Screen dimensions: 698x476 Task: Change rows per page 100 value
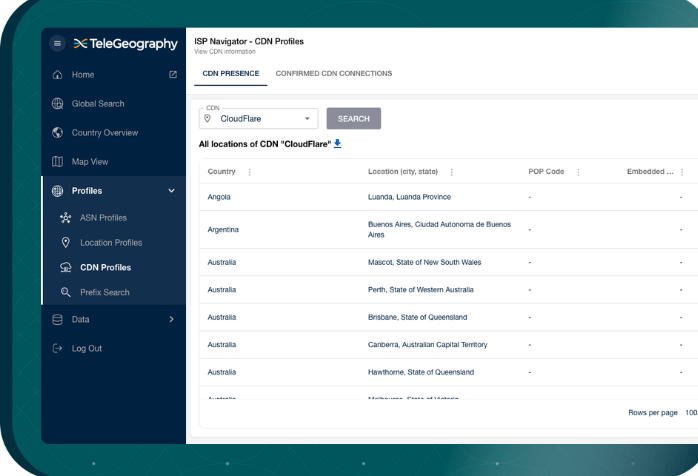click(691, 412)
